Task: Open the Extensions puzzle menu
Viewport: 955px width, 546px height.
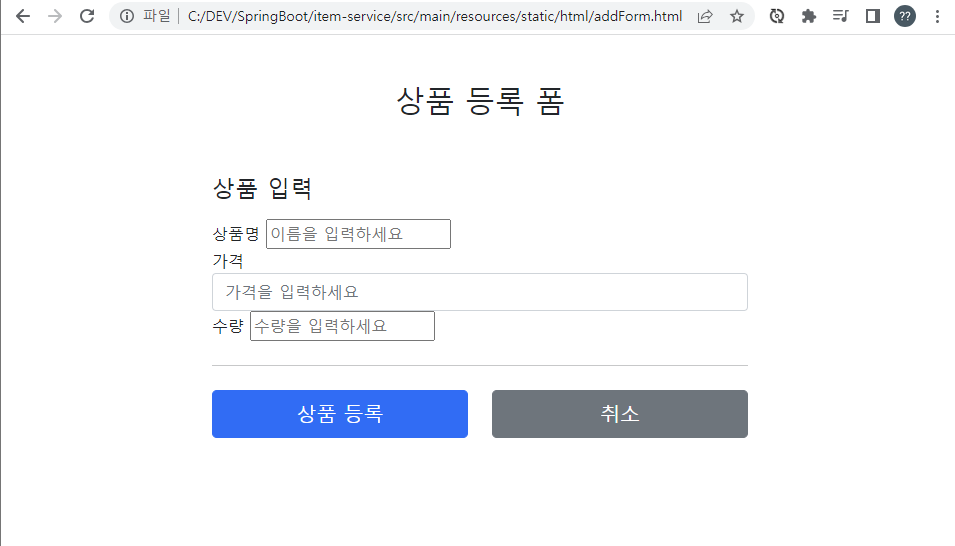Action: pyautogui.click(x=809, y=16)
